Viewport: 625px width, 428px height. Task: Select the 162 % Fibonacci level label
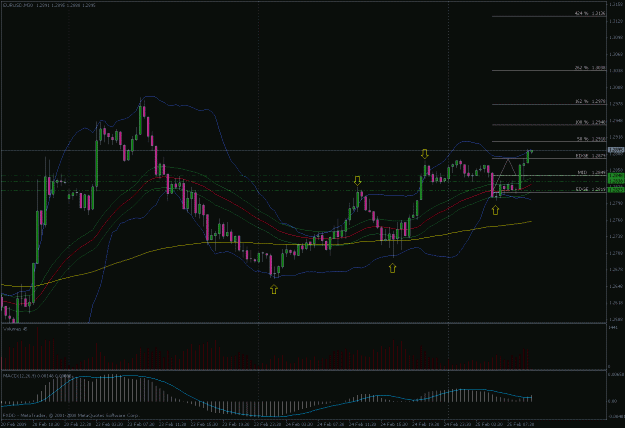click(x=590, y=102)
